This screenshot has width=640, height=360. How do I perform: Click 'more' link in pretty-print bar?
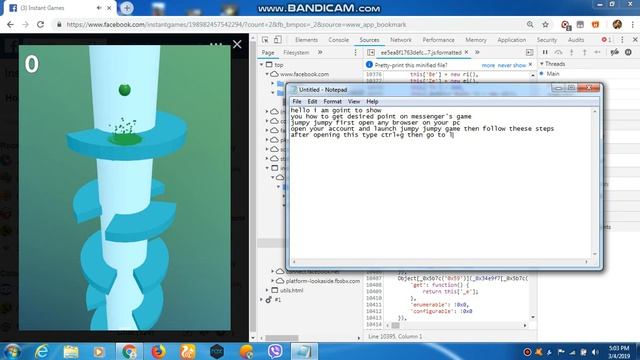pyautogui.click(x=488, y=65)
